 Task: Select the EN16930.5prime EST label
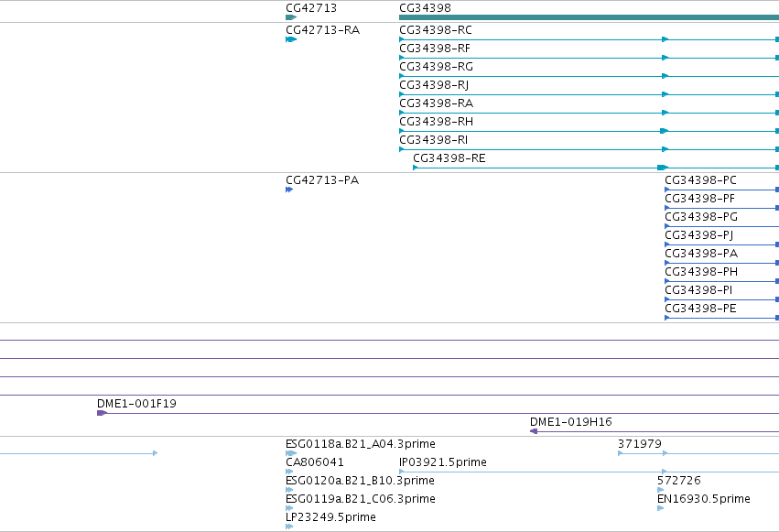pos(704,499)
